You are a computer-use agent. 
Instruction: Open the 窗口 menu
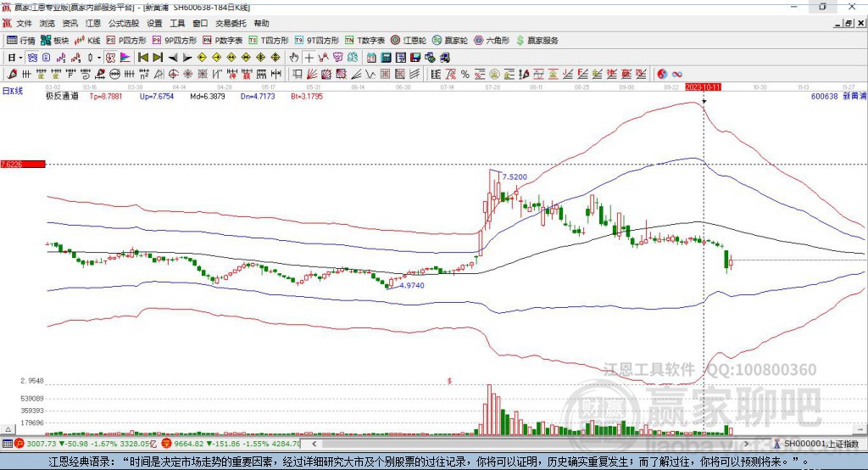200,23
